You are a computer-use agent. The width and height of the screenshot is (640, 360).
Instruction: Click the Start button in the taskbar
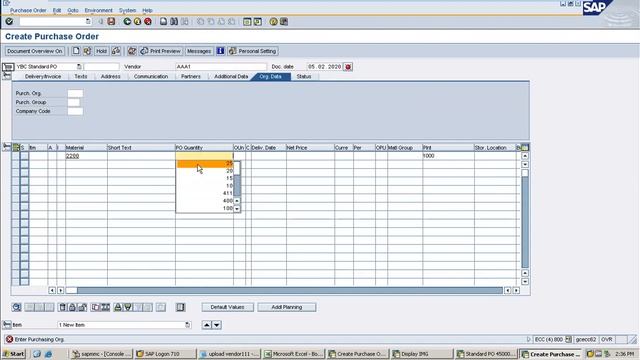click(x=14, y=354)
